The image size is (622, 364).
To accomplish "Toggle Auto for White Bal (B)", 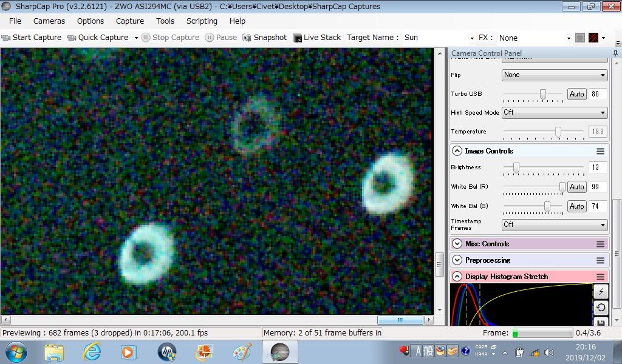I will [x=577, y=206].
